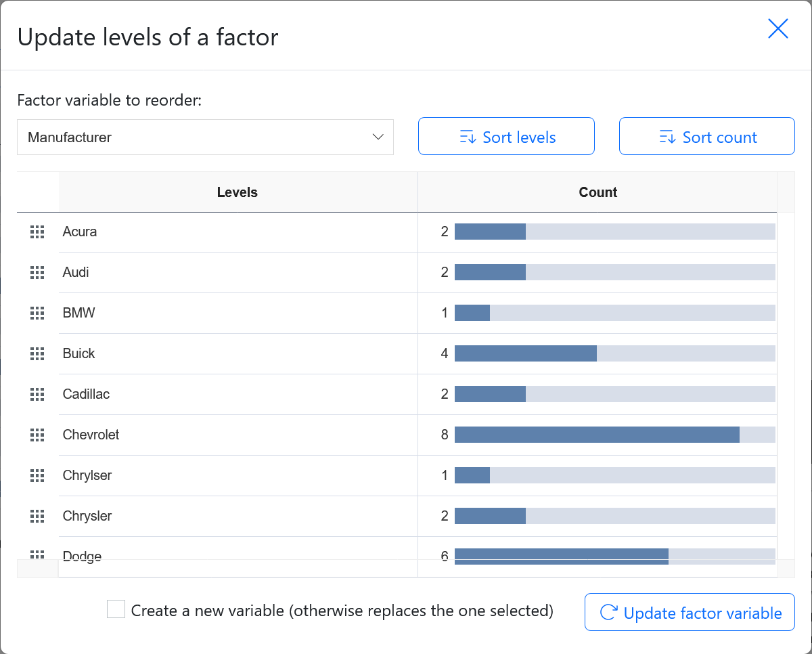Screen dimensions: 812x654
Task: Click the drag handle icon beside Chrysler
Action: (x=37, y=517)
